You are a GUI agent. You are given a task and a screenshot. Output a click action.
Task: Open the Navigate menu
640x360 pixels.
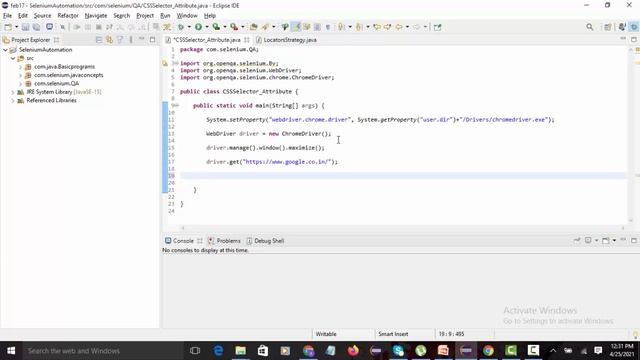96,16
